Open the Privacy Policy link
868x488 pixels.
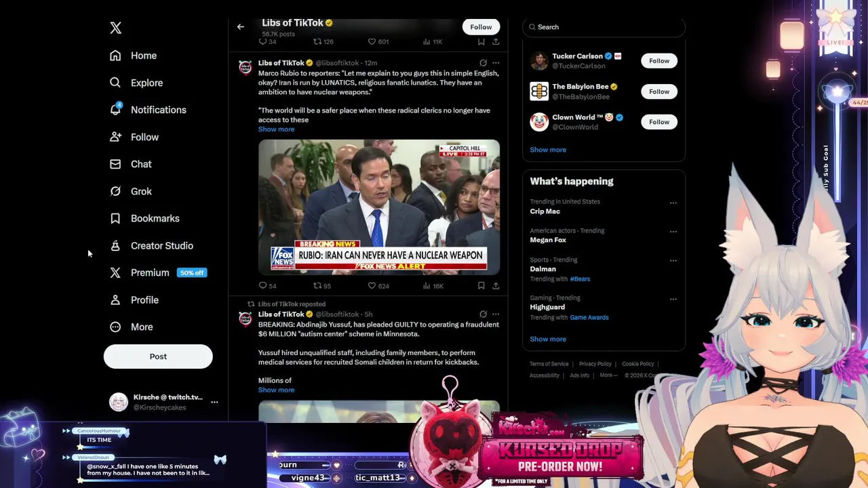click(595, 364)
